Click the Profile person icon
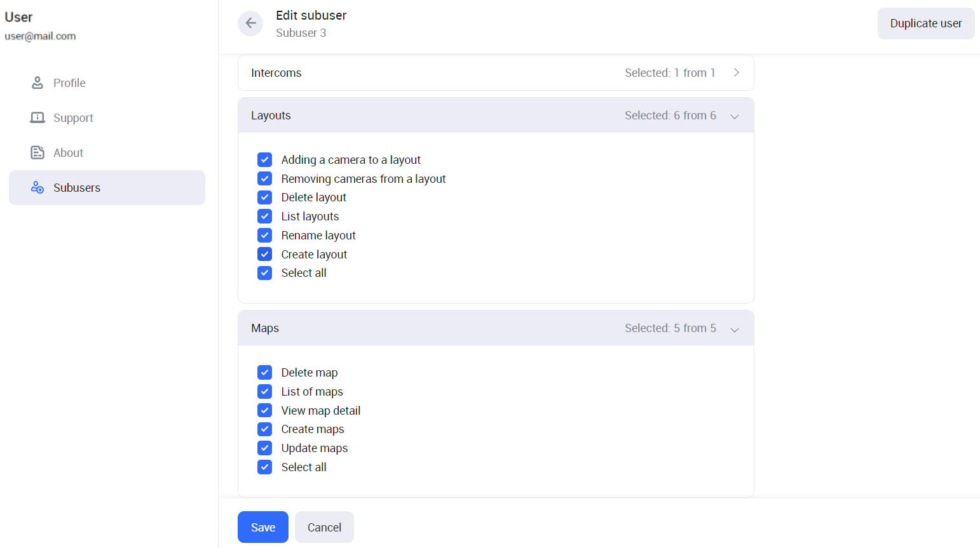Viewport: 980px width, 548px height. pos(37,83)
